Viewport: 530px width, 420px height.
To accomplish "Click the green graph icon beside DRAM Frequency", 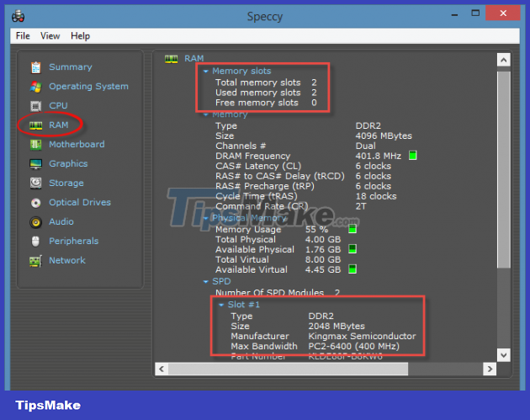I will pyautogui.click(x=413, y=156).
